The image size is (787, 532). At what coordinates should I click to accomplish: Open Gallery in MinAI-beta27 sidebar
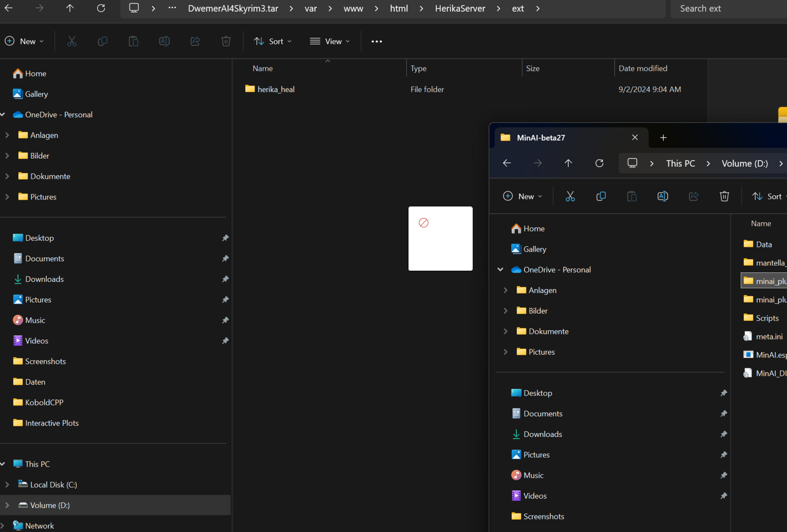tap(529, 249)
